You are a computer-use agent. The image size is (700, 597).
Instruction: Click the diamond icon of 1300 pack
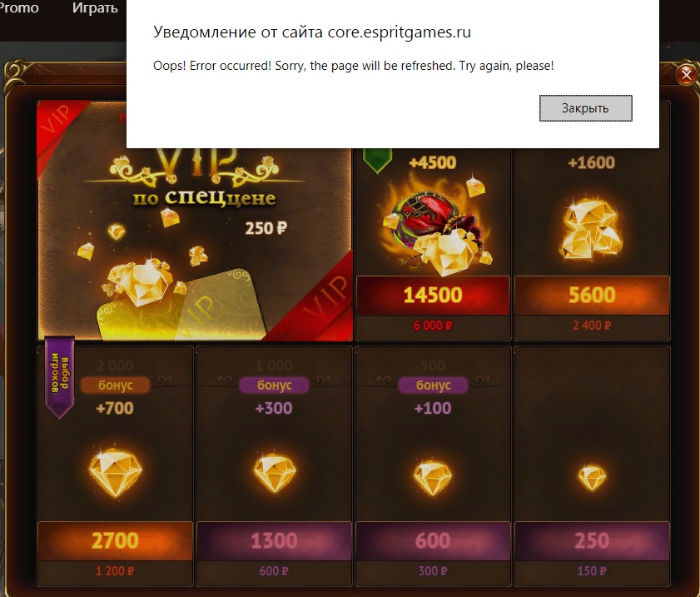point(274,473)
